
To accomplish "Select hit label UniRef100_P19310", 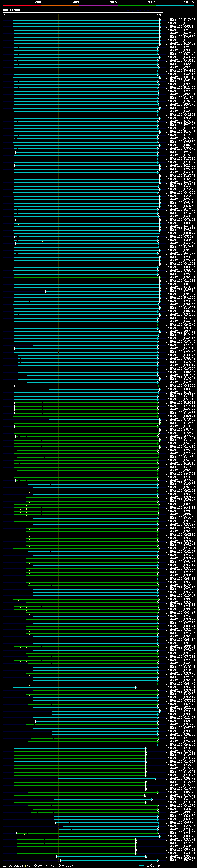I will coord(180,463).
